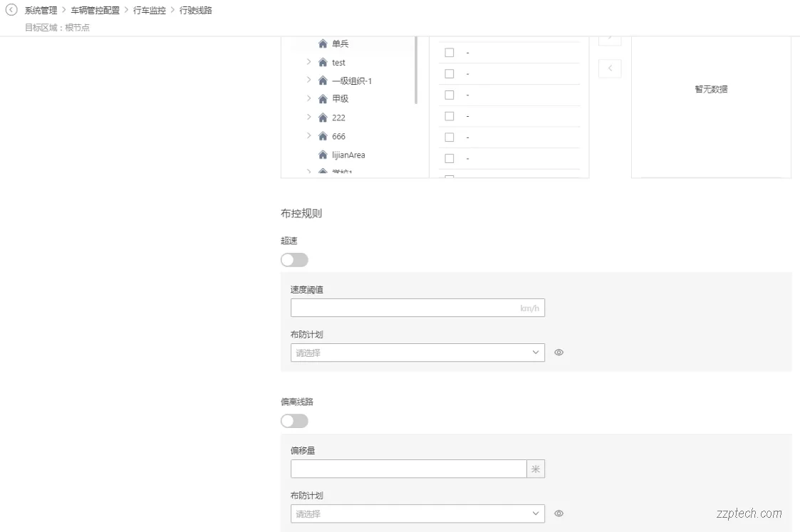
Task: Enable the 超速 toggle switch
Action: [294, 260]
